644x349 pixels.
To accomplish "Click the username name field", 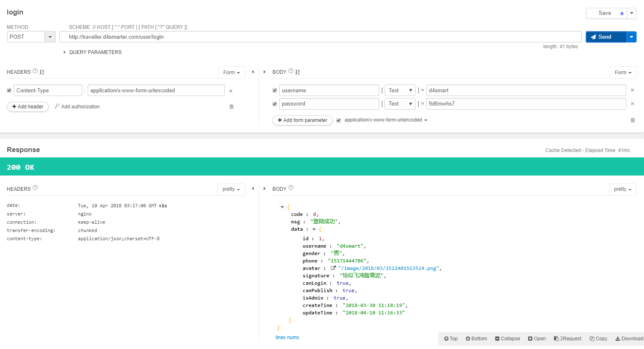I will pos(329,91).
